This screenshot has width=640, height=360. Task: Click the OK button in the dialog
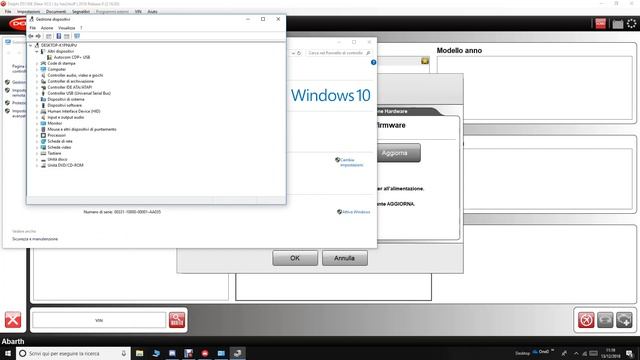[295, 258]
